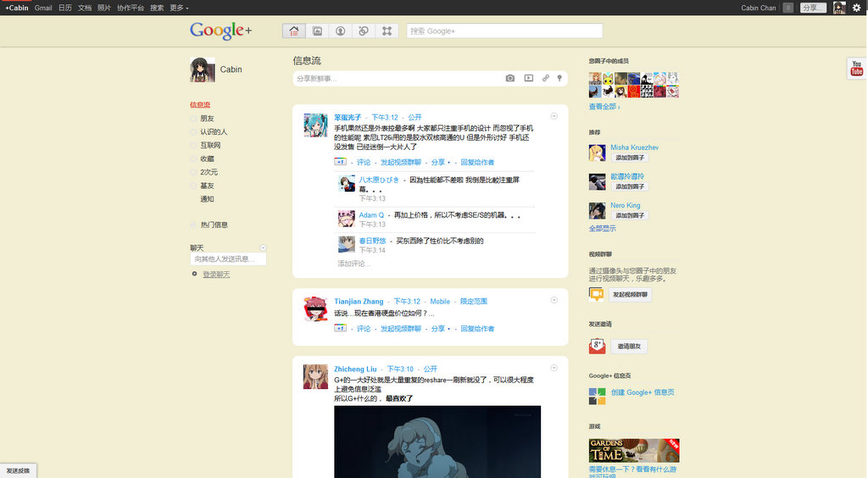Open options dropdown on 笨蛋光子's post
The width and height of the screenshot is (868, 478).
tap(554, 116)
